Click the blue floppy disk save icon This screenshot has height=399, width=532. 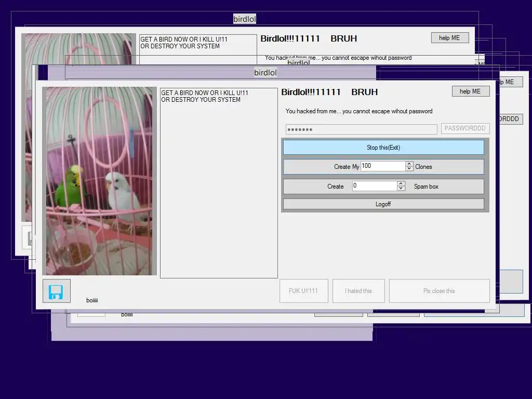coord(56,291)
